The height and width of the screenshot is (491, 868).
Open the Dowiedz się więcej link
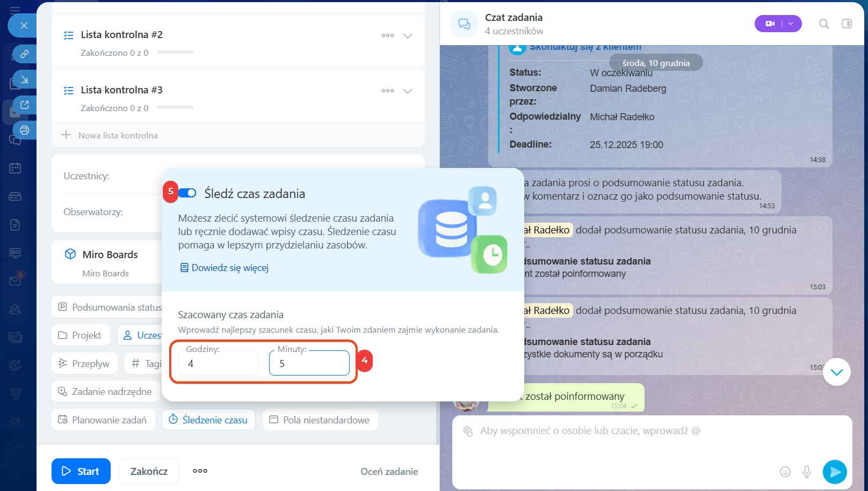[230, 268]
